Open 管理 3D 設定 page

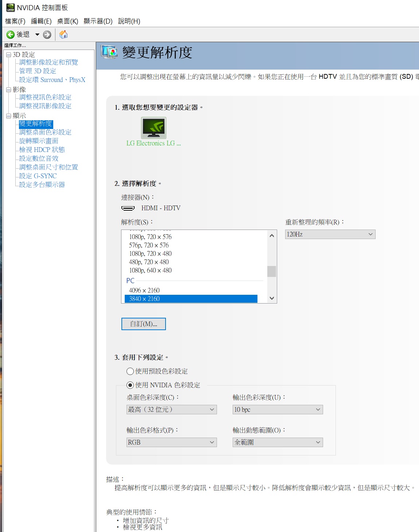(x=38, y=71)
